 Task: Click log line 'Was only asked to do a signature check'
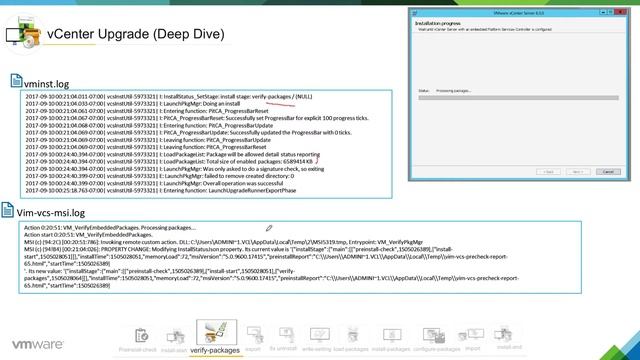[175, 169]
